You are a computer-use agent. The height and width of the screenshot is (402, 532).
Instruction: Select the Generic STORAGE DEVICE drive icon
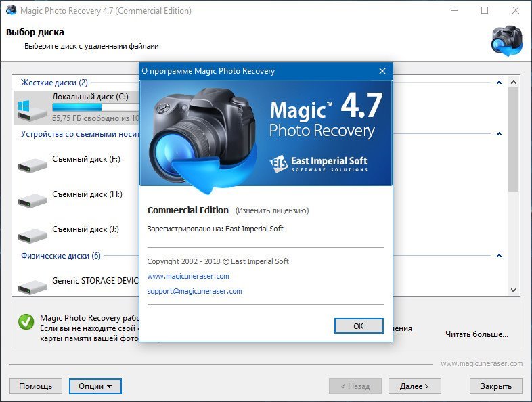(32, 287)
